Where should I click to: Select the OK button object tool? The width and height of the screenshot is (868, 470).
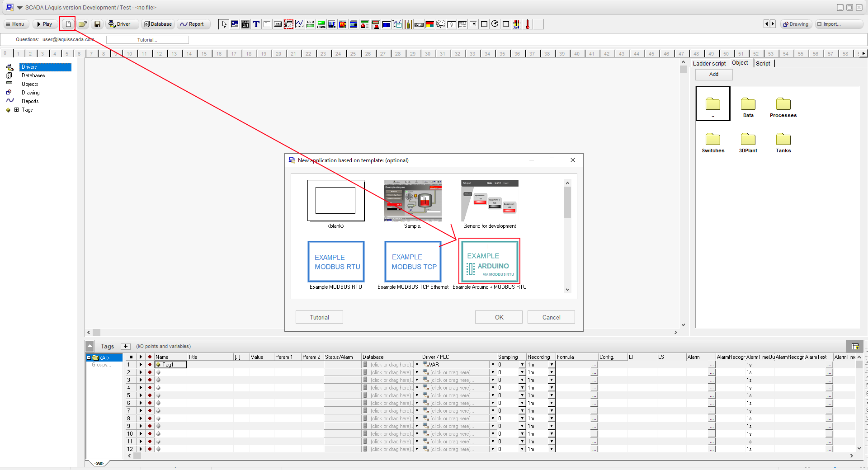click(278, 24)
